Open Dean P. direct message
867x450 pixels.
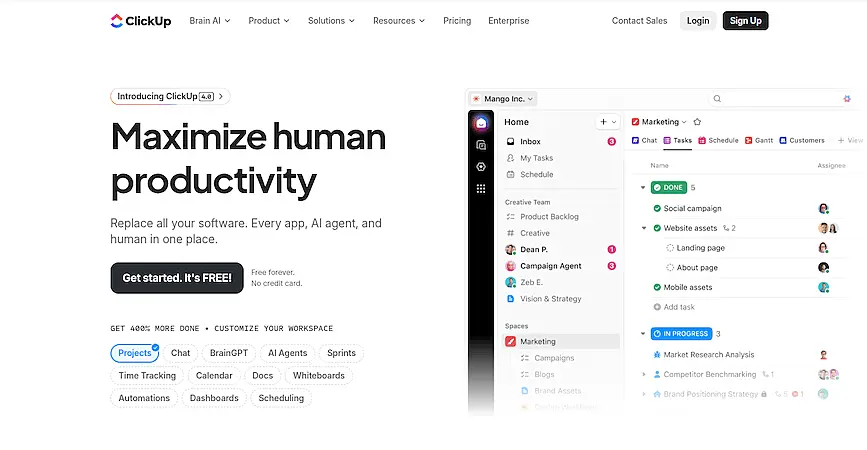[x=561, y=249]
